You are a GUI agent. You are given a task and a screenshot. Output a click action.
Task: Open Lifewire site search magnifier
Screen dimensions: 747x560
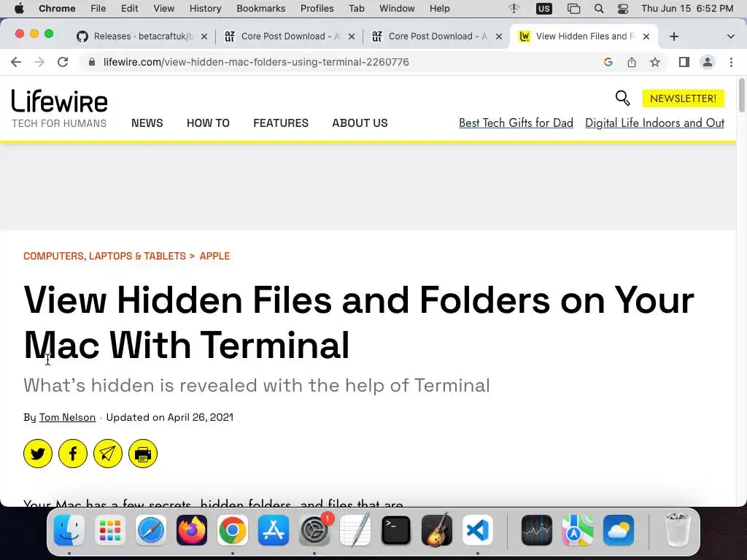(623, 98)
